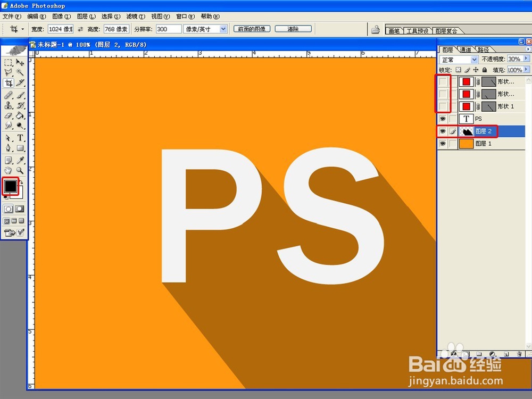Open the opacity 不透明度 slider arrow
532x399 pixels.
click(526, 59)
